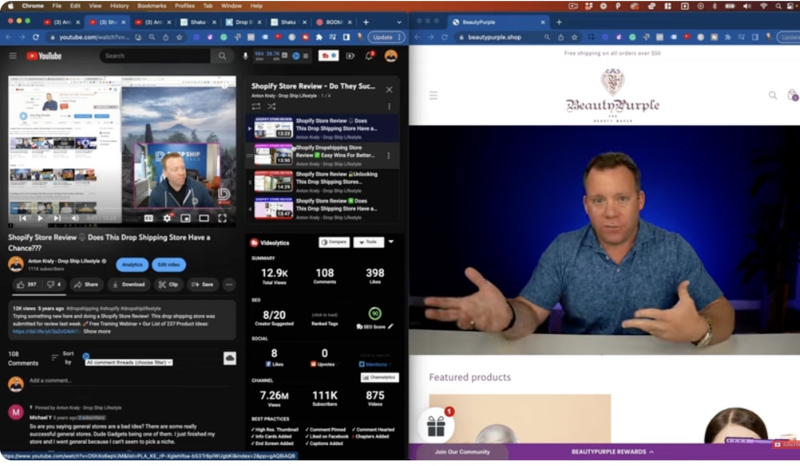The image size is (800, 466).
Task: Open the YouTube Create video icon
Action: coord(350,56)
